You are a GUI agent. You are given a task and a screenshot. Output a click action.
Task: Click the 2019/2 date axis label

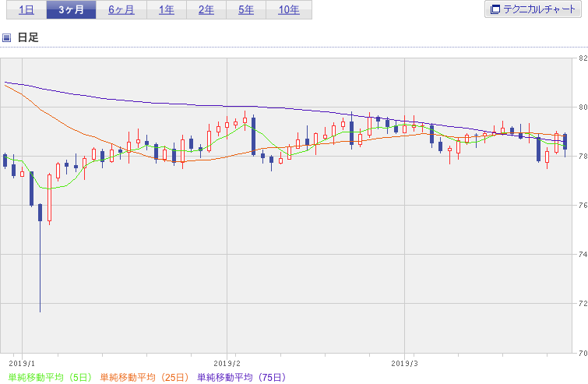[227, 364]
